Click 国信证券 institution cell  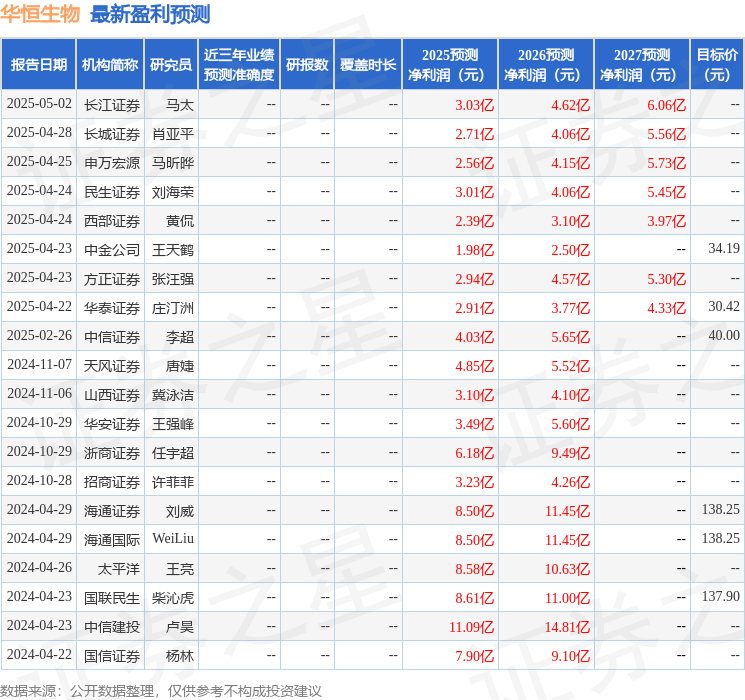click(112, 656)
